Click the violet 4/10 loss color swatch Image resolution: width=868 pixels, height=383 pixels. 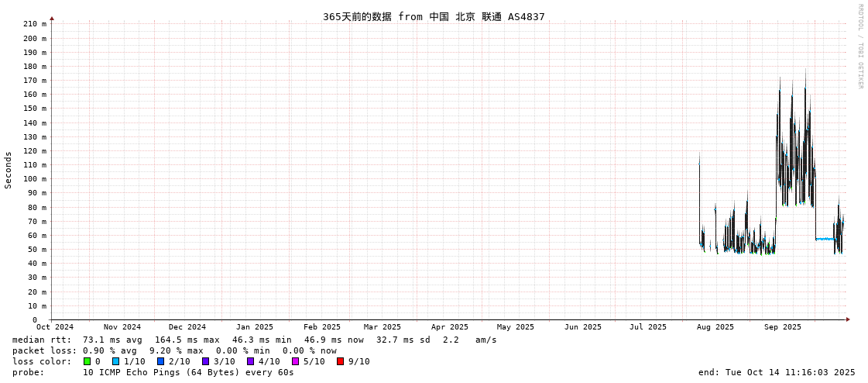point(250,361)
